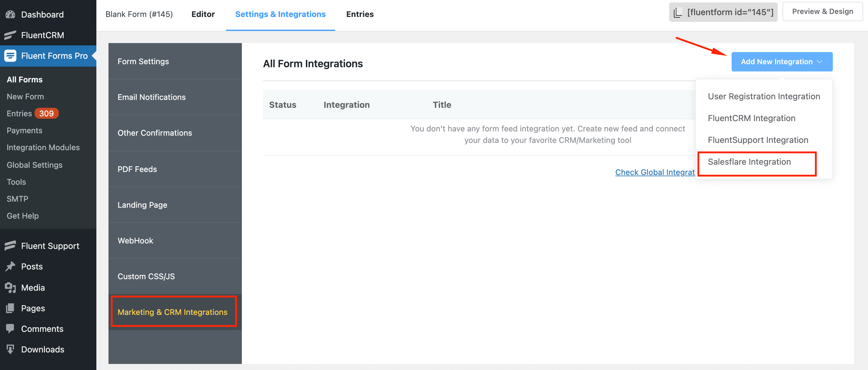Click Preview & Design button
Viewport: 868px width, 370px height.
click(822, 12)
